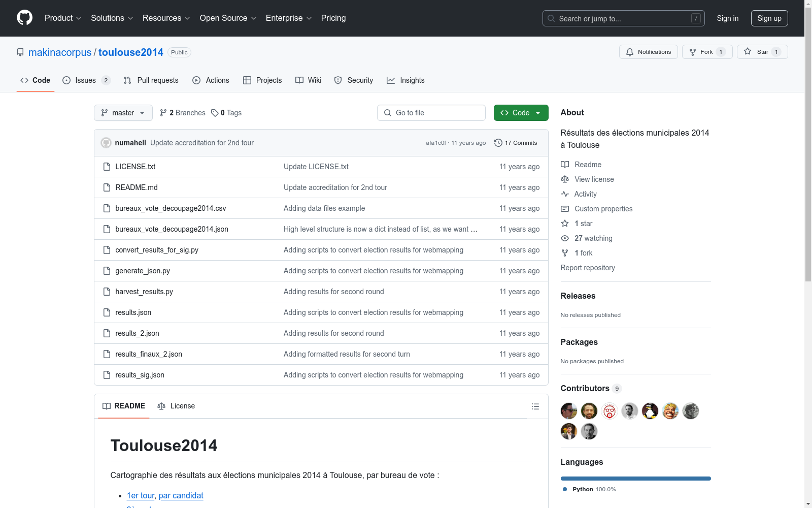Open the '1er tour' README link
812x508 pixels.
pos(141,495)
